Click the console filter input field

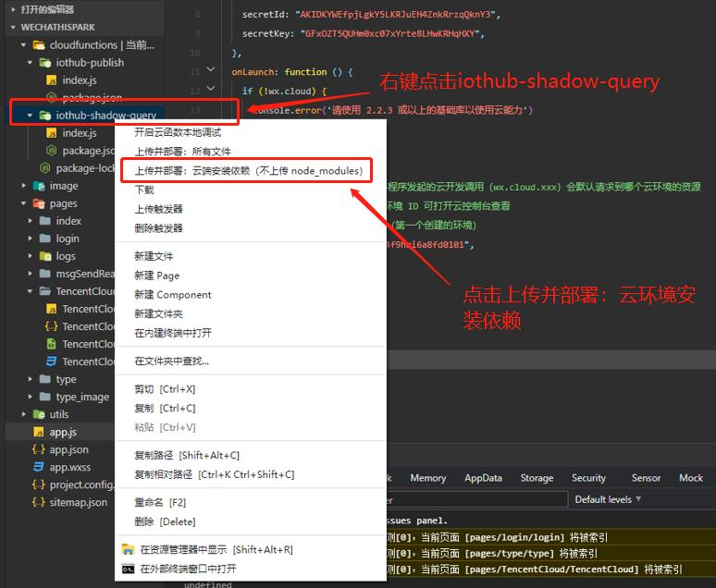472,499
